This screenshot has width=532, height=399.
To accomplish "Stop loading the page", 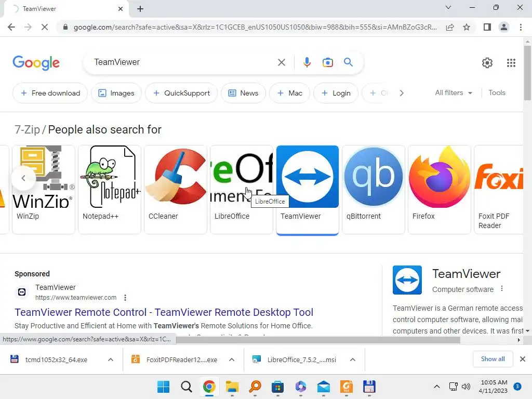I will pos(45,27).
